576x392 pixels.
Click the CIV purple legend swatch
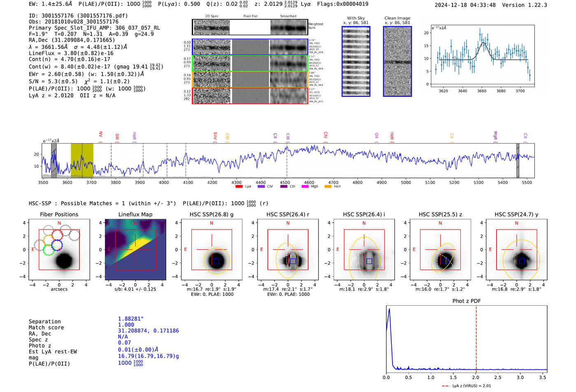click(261, 186)
